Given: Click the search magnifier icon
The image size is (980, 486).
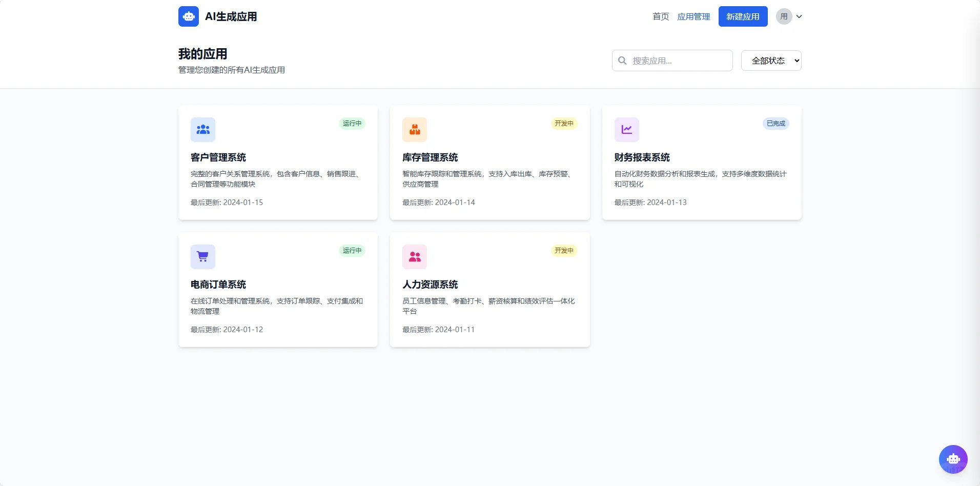Looking at the screenshot, I should 622,60.
